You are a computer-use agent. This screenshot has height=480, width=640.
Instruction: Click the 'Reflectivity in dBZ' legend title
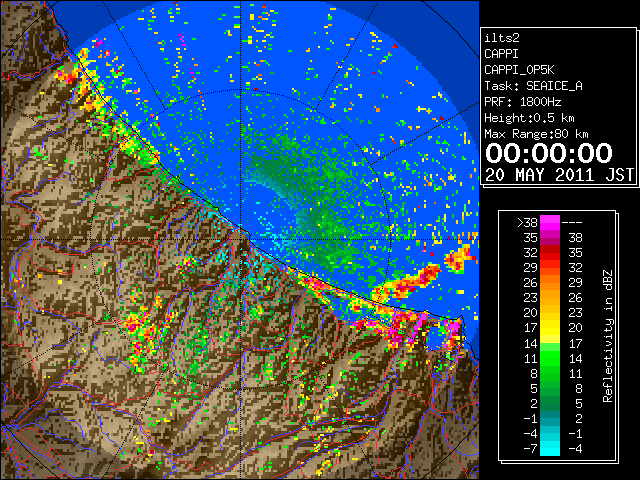point(608,336)
